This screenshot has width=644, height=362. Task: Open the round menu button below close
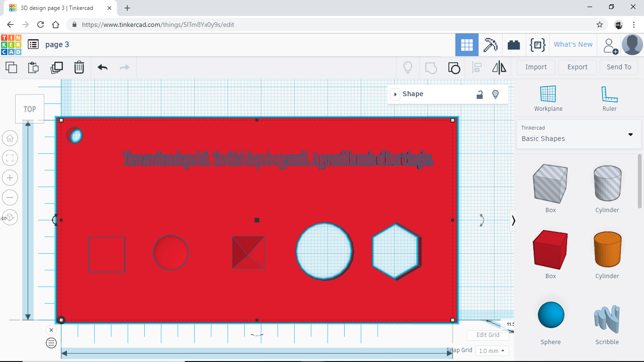click(x=51, y=343)
